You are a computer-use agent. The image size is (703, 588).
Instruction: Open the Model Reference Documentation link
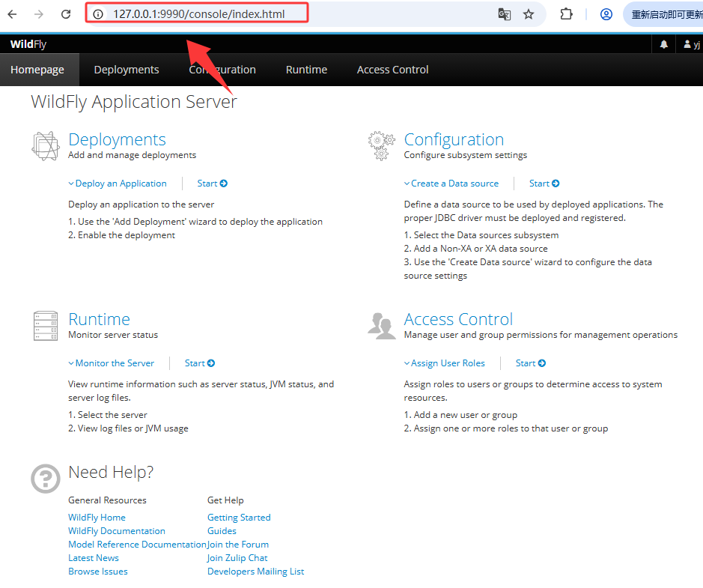[x=137, y=545]
